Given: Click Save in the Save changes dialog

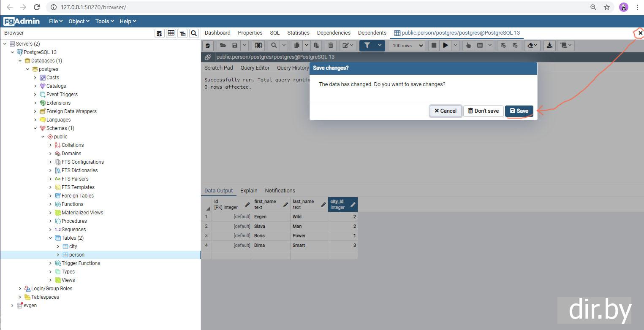Looking at the screenshot, I should [519, 111].
